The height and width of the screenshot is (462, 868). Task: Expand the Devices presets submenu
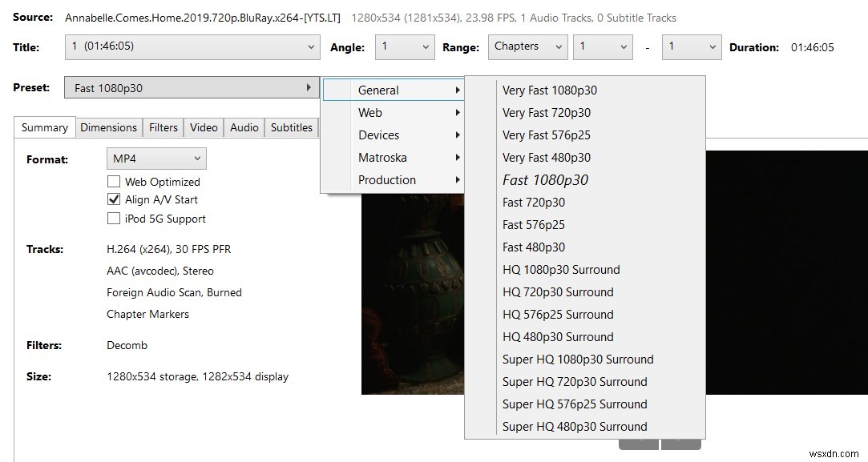pyautogui.click(x=393, y=135)
